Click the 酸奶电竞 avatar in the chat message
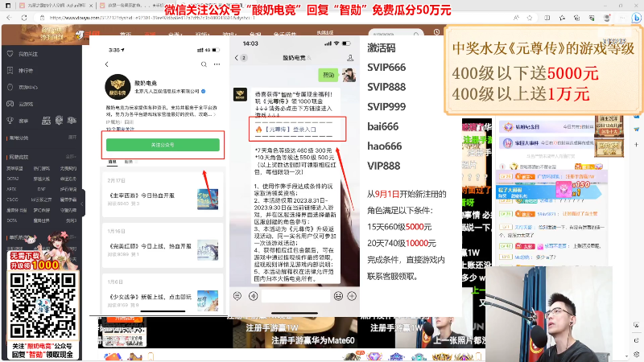The height and width of the screenshot is (362, 644). pyautogui.click(x=240, y=94)
